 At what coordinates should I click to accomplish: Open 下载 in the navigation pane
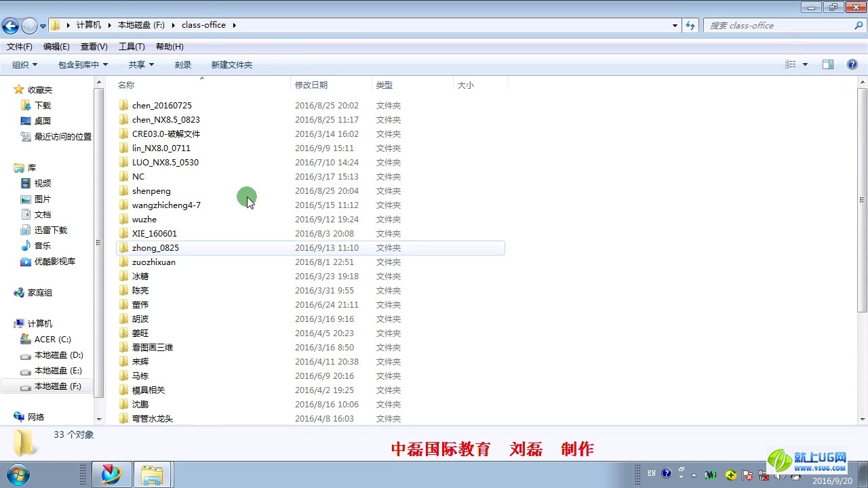[43, 106]
